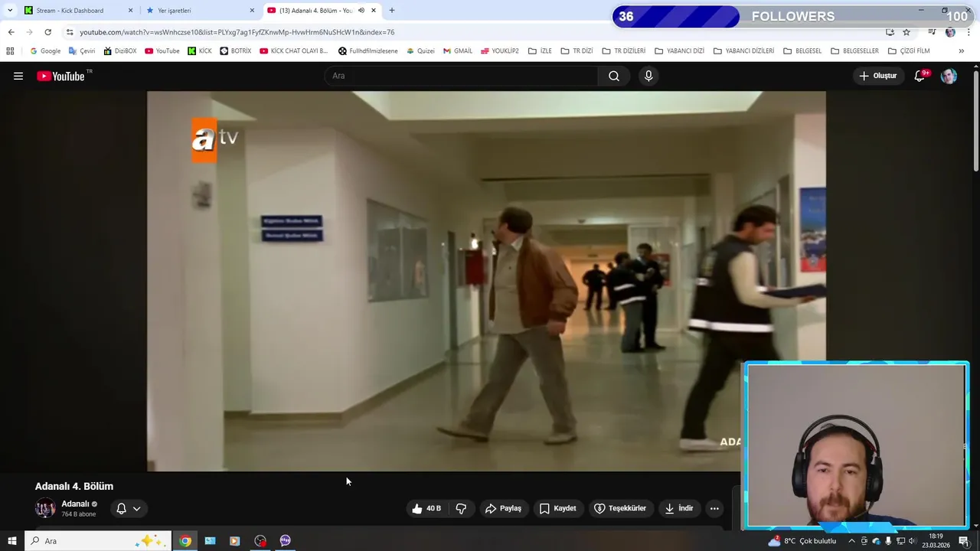Expand the ÇİZGİ FİLM bookmarks folder
980x551 pixels.
[909, 51]
